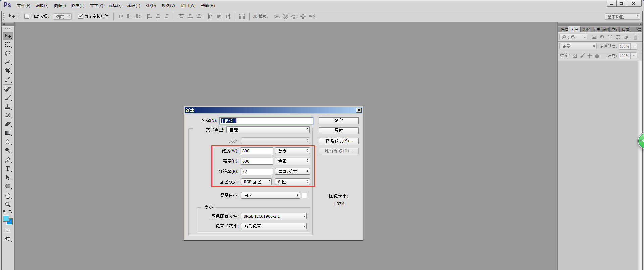Switch to the 历史 panel tab
The image size is (644, 270).
pos(596,30)
